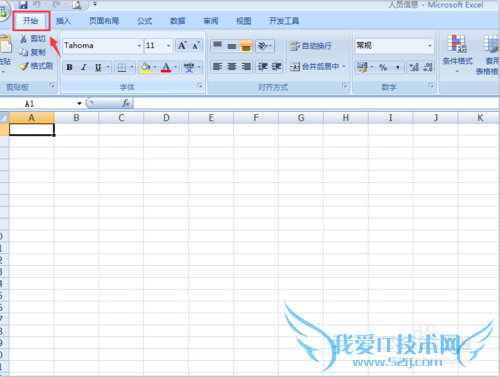Decrease decimal places

coord(428,68)
